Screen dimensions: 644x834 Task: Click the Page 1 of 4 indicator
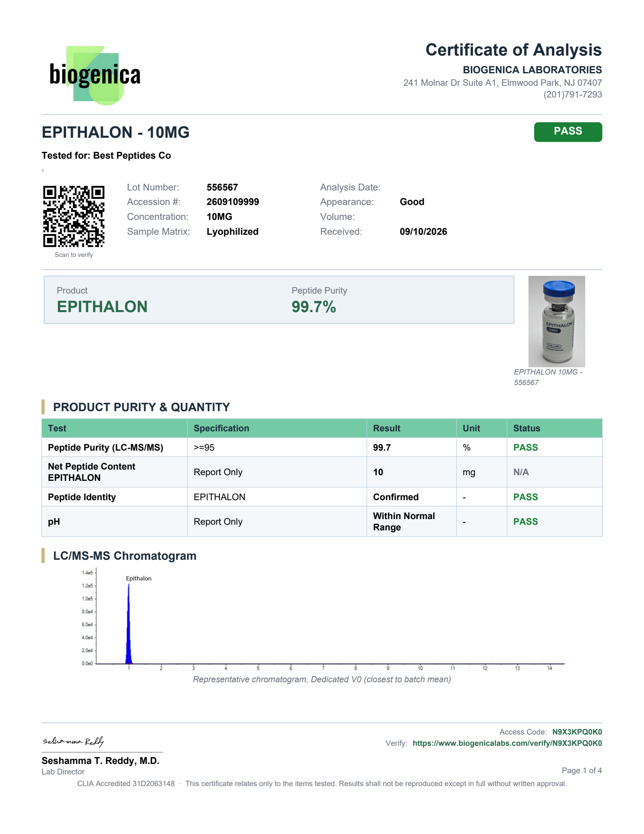tap(582, 770)
